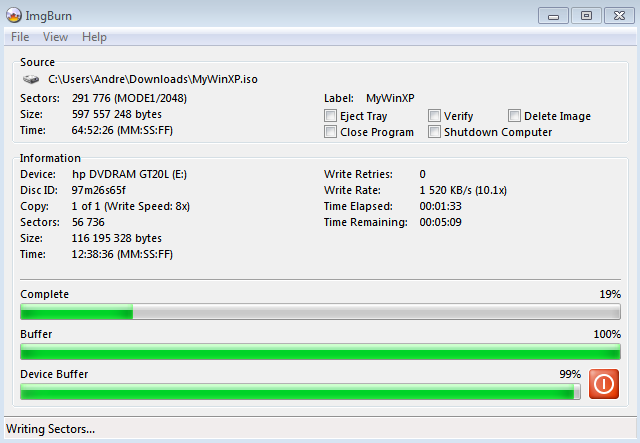Enable the Eject Tray checkbox

click(331, 116)
